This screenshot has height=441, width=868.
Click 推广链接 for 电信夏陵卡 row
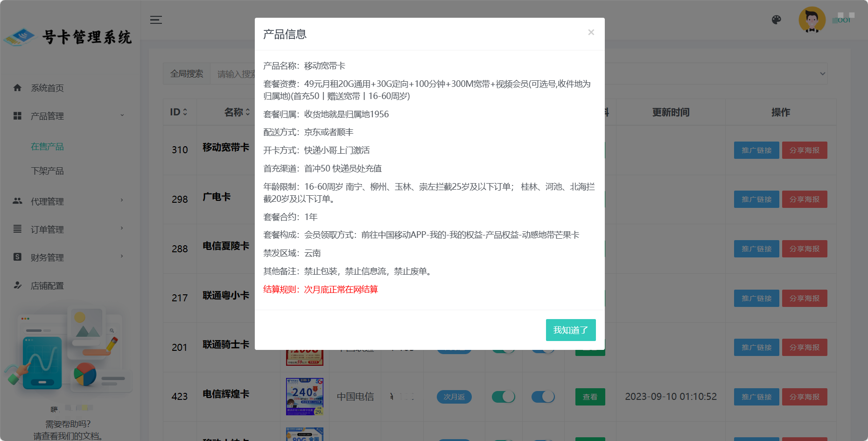pos(756,249)
